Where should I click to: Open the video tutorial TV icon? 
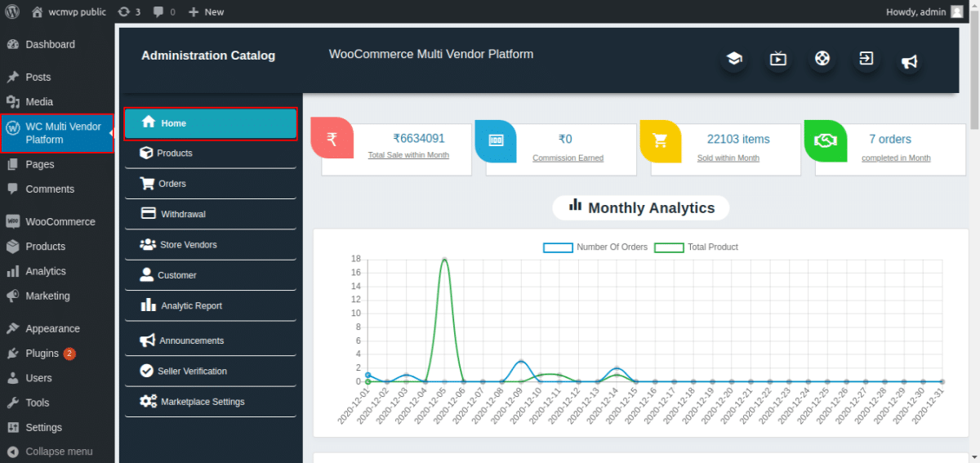pyautogui.click(x=778, y=59)
